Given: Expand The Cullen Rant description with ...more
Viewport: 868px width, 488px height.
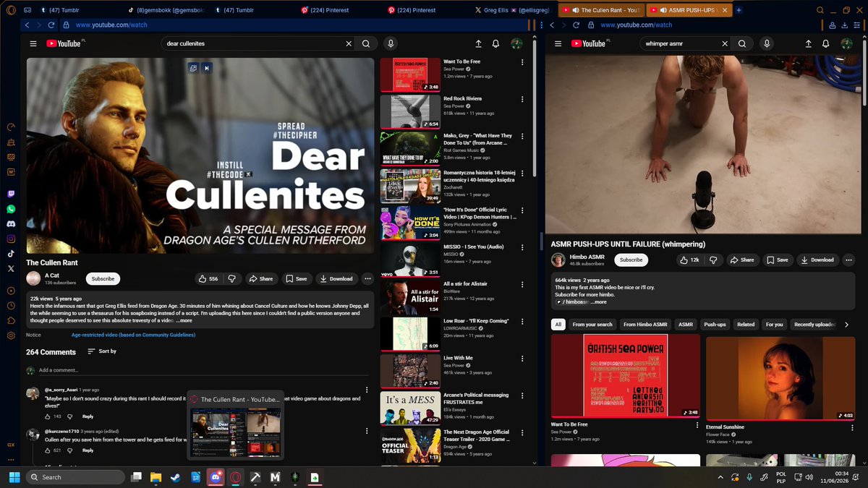Looking at the screenshot, I should (184, 320).
